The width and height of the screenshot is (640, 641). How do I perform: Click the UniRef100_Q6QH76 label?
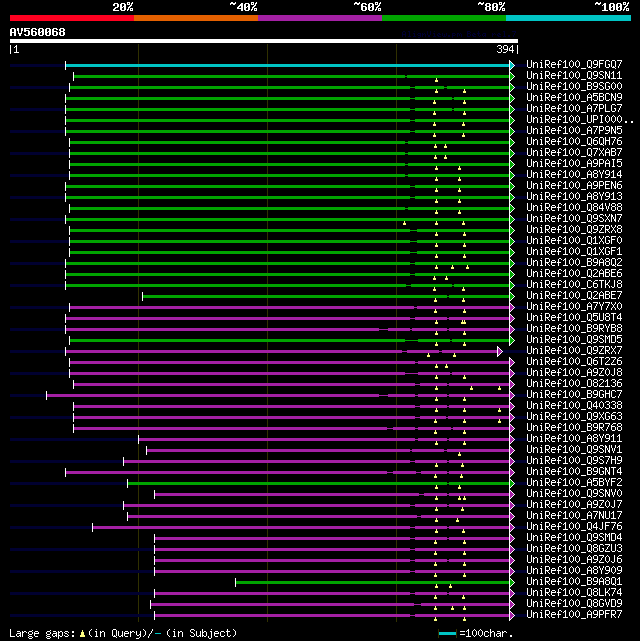point(574,141)
